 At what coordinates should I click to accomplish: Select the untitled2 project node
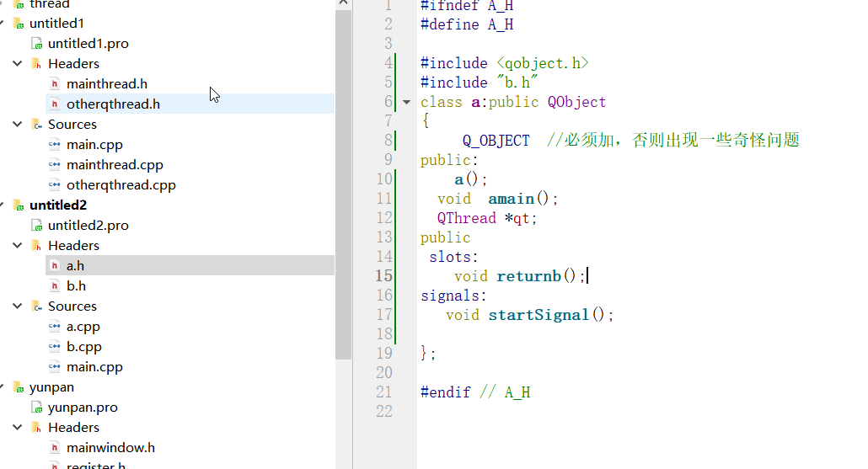click(x=58, y=205)
